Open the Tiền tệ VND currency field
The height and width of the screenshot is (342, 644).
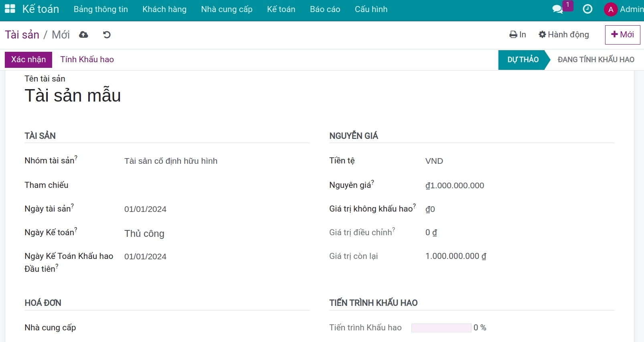pos(520,161)
